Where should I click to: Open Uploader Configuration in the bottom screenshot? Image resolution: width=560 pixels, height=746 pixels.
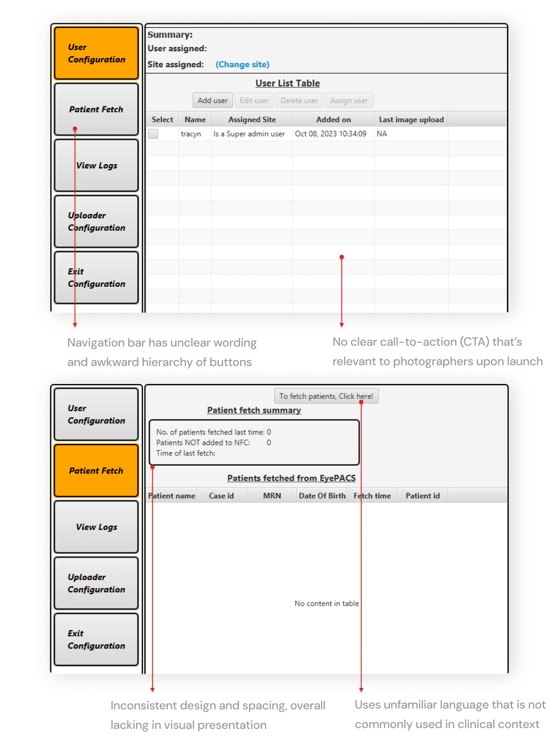tap(96, 583)
